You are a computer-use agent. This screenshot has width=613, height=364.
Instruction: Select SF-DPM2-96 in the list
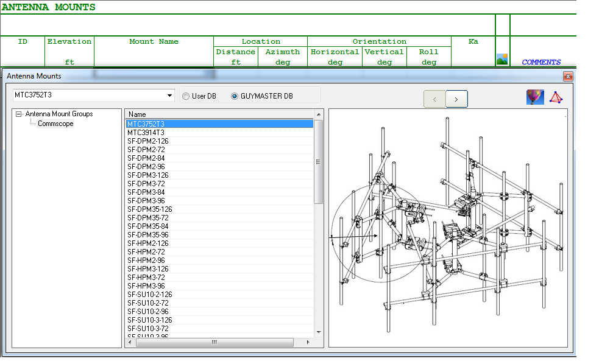pos(219,167)
